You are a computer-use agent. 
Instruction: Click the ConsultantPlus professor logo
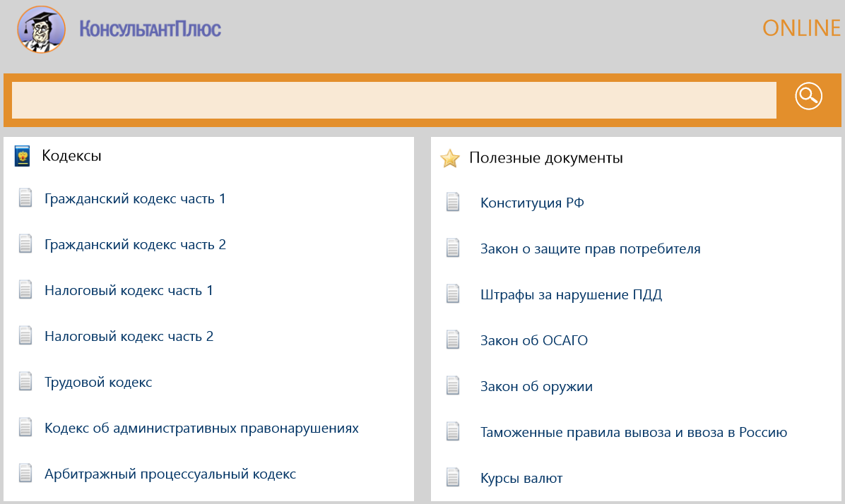[41, 29]
